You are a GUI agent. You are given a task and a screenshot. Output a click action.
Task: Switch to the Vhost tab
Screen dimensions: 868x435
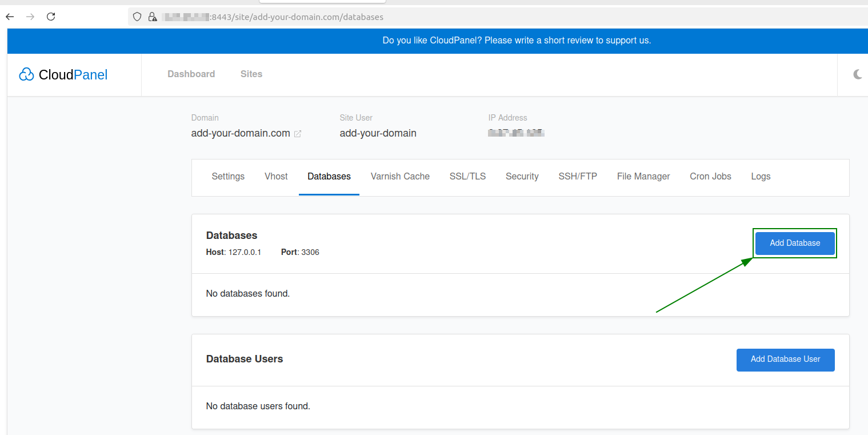(x=276, y=177)
